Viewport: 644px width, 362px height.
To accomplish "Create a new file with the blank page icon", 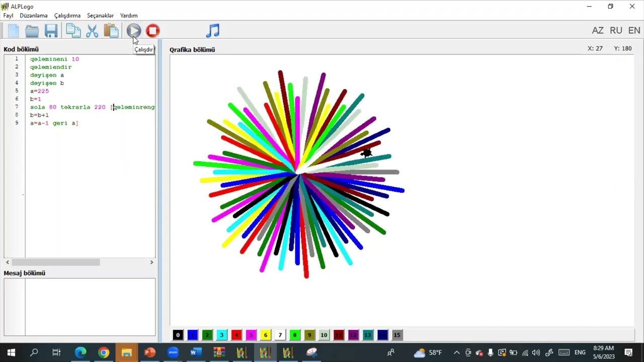I will (x=13, y=31).
